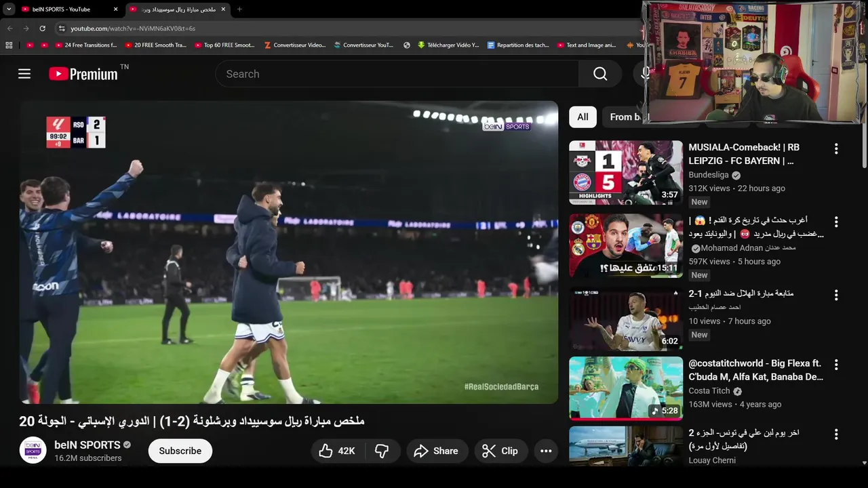View site information icon in address bar
The image size is (868, 488).
coord(62,28)
